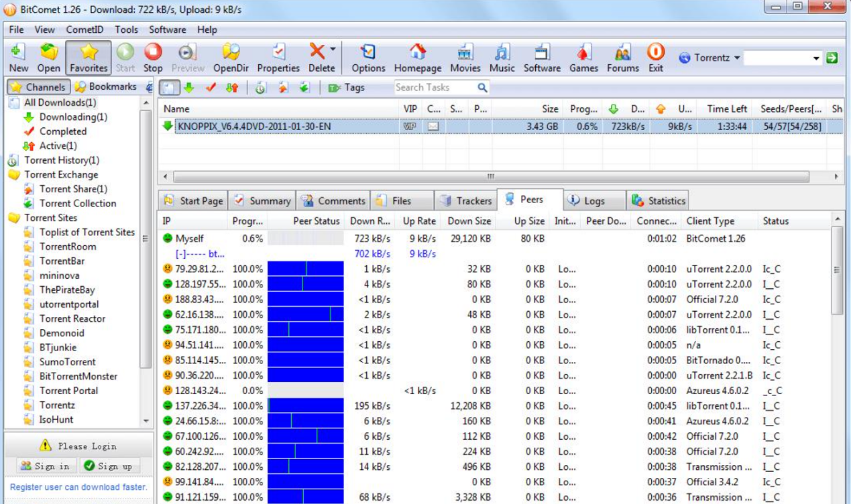Click the green search go arrow
The image size is (851, 504).
tap(832, 58)
